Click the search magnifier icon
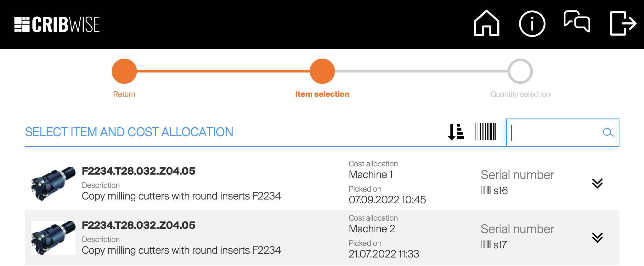644x266 pixels. pyautogui.click(x=608, y=133)
